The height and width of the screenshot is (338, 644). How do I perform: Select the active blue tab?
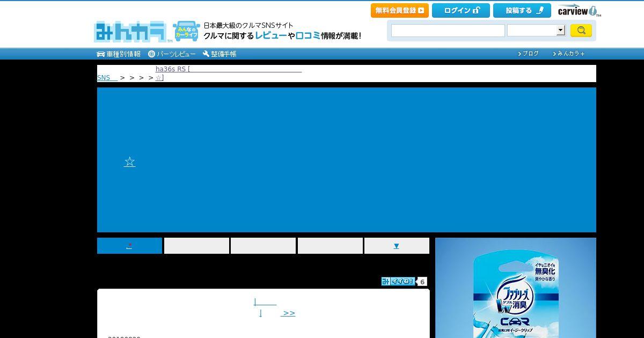pos(129,246)
